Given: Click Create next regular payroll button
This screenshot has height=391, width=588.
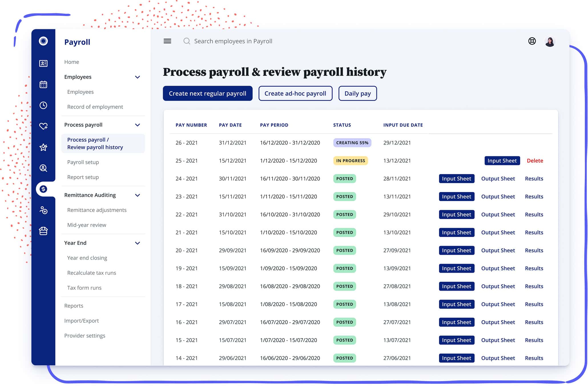Looking at the screenshot, I should [208, 93].
